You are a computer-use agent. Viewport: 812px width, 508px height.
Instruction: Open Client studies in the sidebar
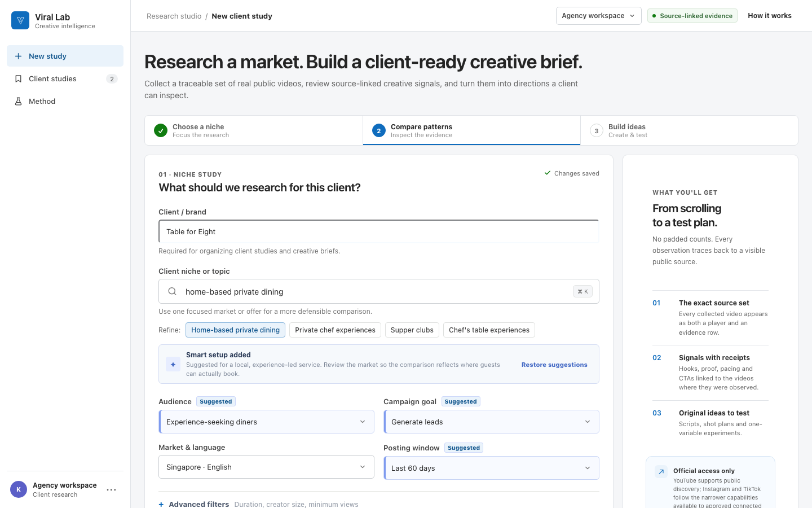[x=65, y=79]
